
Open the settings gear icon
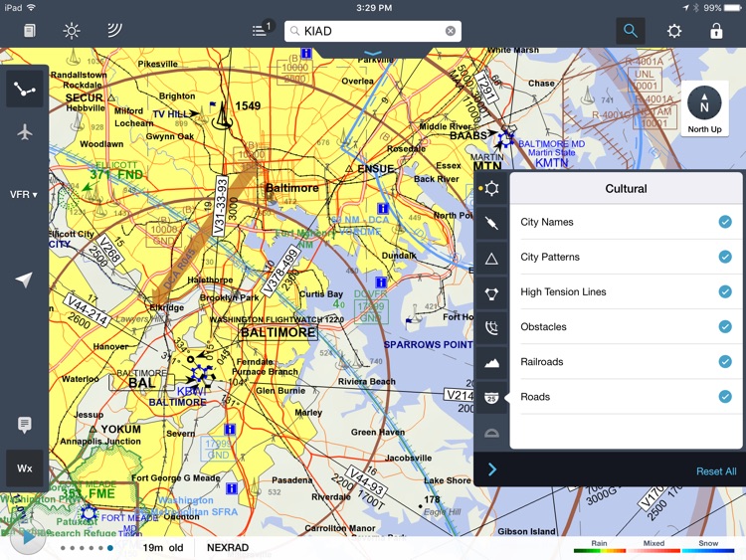(673, 31)
